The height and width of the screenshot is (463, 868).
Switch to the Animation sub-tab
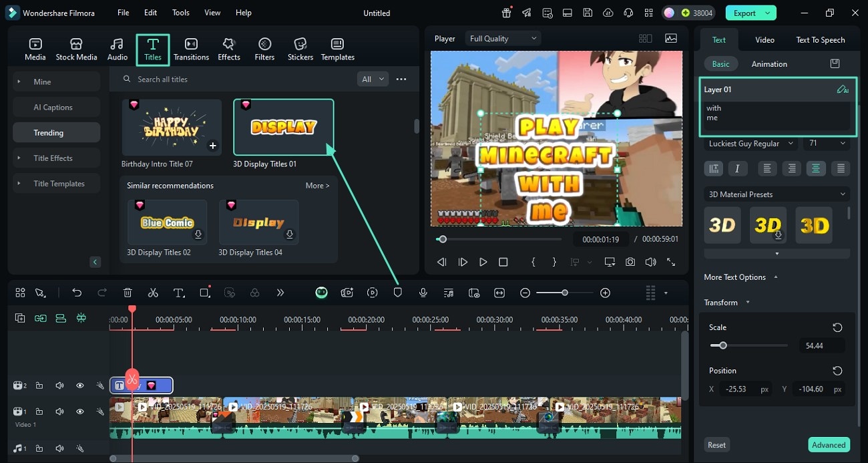(769, 64)
